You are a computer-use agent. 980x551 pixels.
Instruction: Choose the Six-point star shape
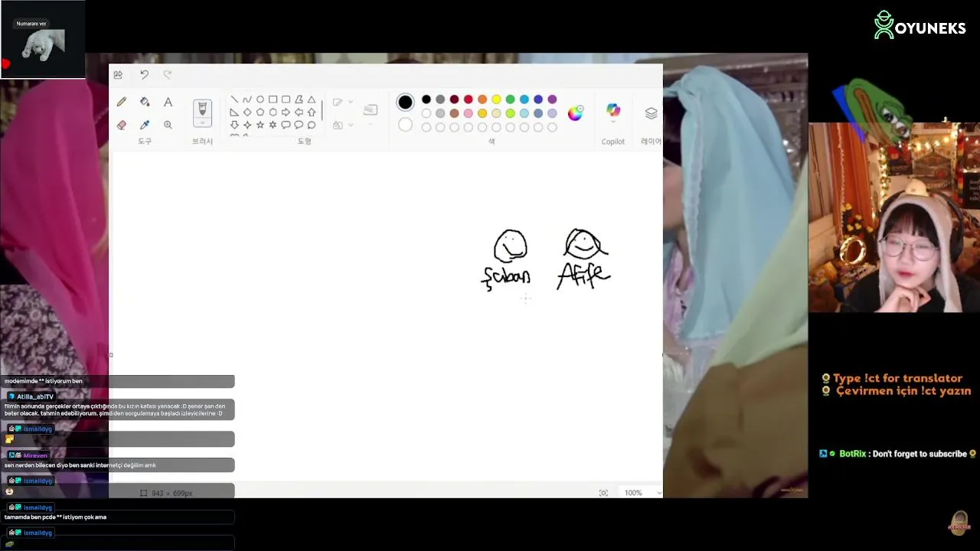273,125
